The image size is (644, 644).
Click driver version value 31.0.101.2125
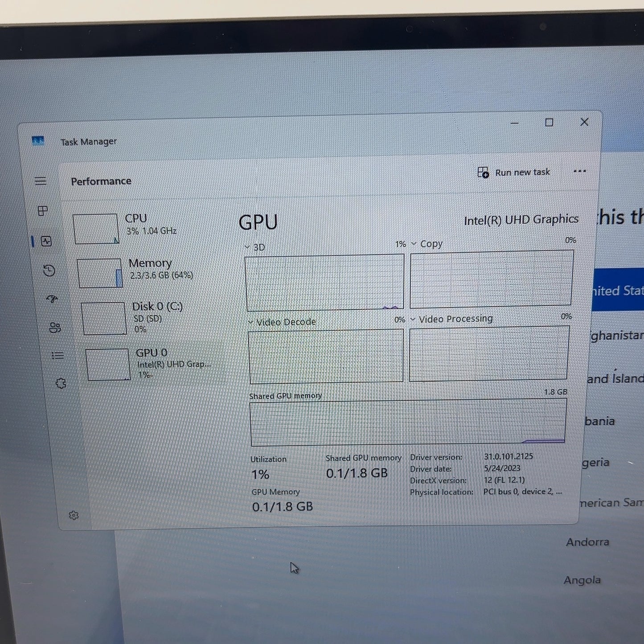[x=509, y=456]
